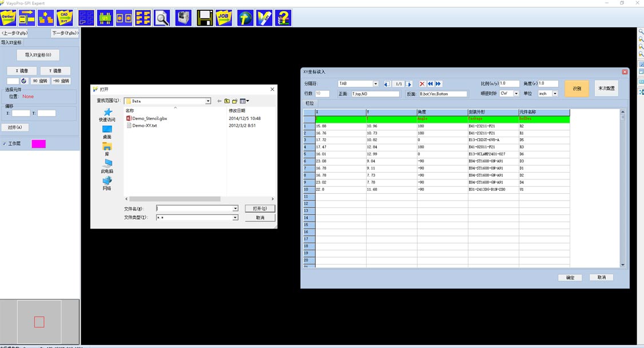Viewport: 644px width, 348px height.
Task: Select the Demo-XY.txt file
Action: [x=144, y=125]
